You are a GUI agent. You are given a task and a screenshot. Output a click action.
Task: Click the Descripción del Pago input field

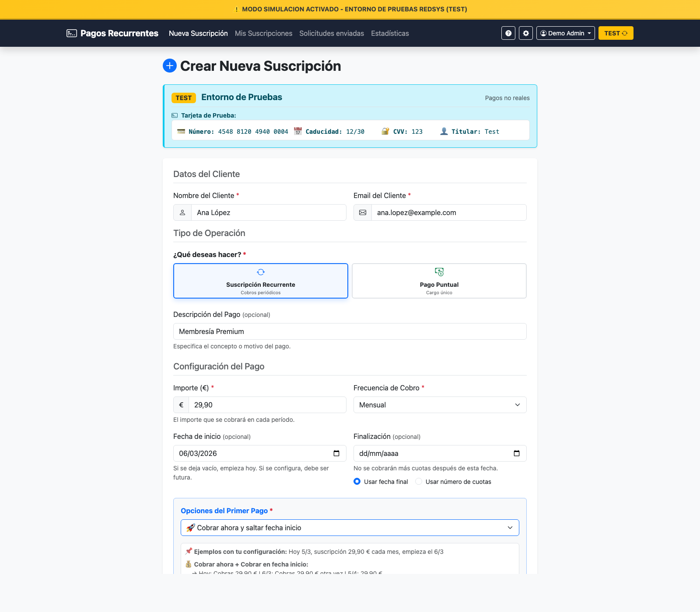350,331
